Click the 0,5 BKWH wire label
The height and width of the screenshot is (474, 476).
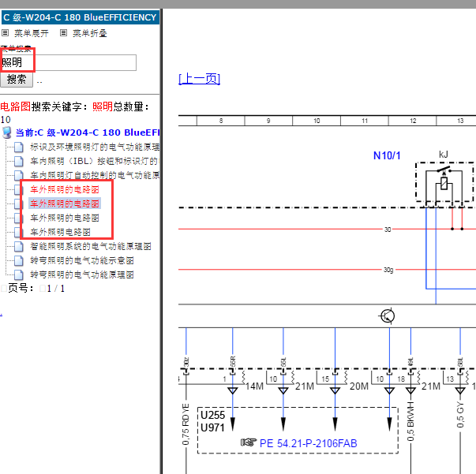(x=410, y=421)
